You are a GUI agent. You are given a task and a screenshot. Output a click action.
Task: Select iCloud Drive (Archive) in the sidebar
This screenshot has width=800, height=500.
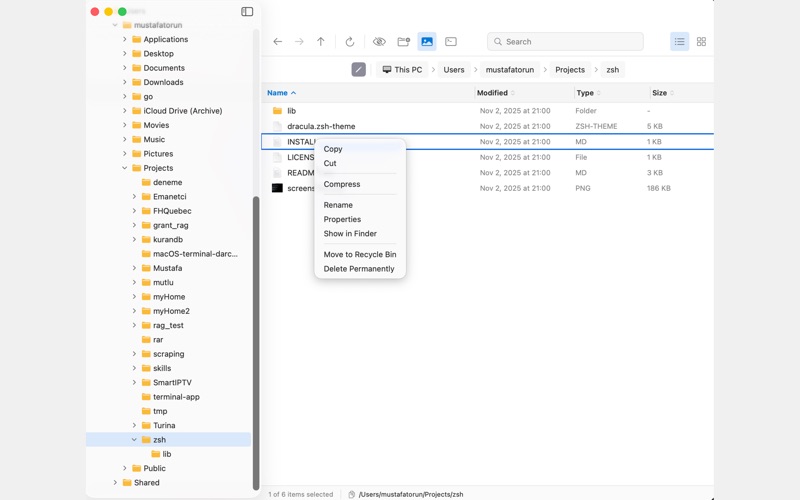click(183, 111)
